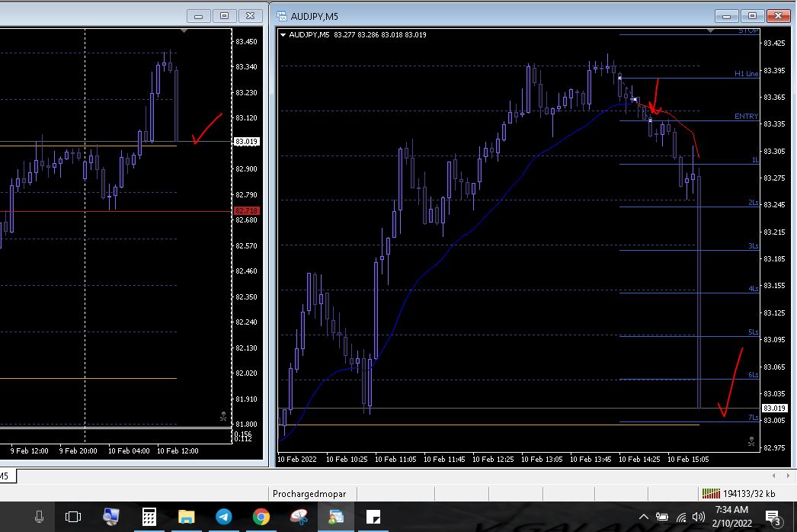Open Google Chrome from the taskbar
Viewport: 797px width, 532px height.
(x=261, y=518)
